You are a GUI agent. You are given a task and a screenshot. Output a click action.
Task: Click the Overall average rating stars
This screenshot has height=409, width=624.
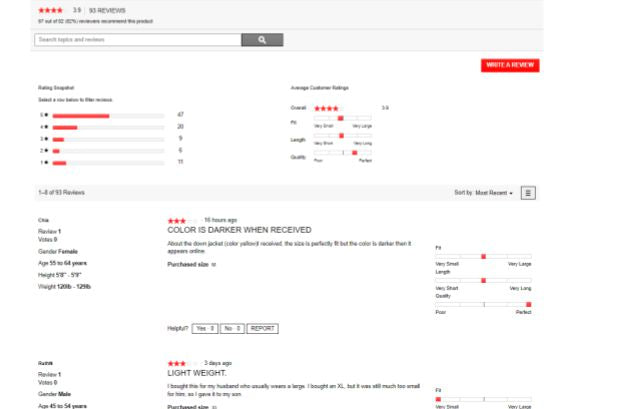coord(328,107)
